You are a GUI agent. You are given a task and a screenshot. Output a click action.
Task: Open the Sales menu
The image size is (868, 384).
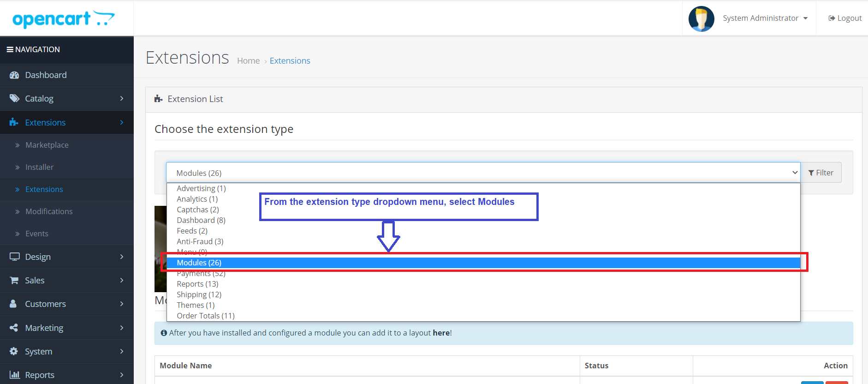(x=67, y=280)
